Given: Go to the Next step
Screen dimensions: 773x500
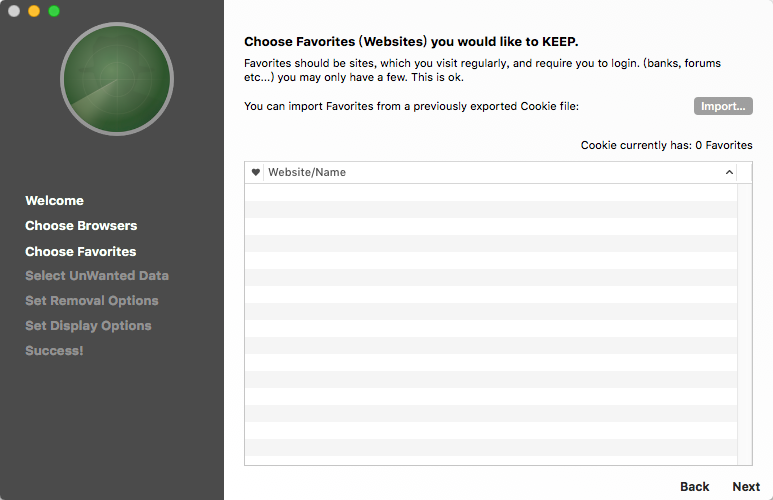Looking at the screenshot, I should pyautogui.click(x=746, y=487).
